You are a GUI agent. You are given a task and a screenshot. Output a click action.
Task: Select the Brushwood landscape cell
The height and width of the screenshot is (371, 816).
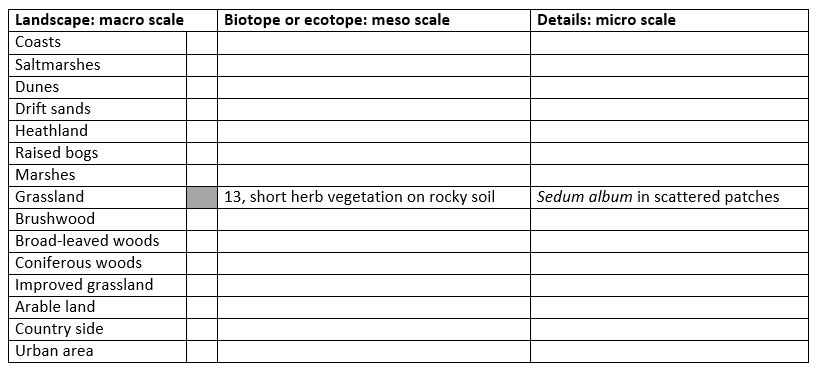(97, 219)
